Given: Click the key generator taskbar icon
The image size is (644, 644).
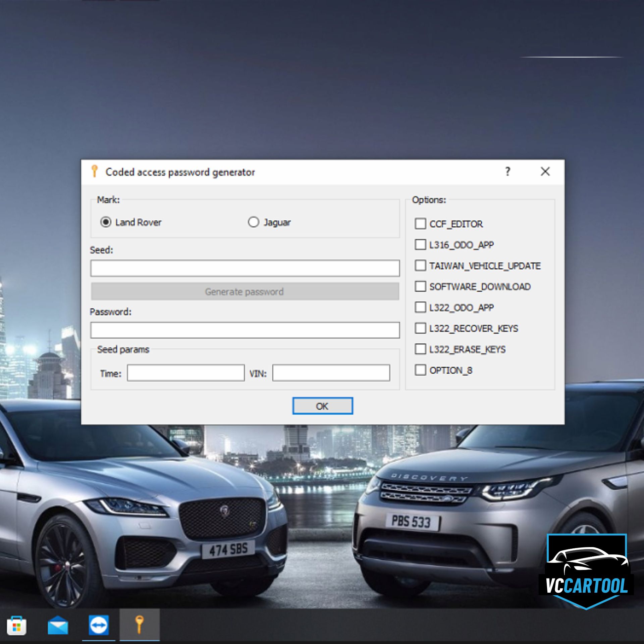Looking at the screenshot, I should pos(140,625).
